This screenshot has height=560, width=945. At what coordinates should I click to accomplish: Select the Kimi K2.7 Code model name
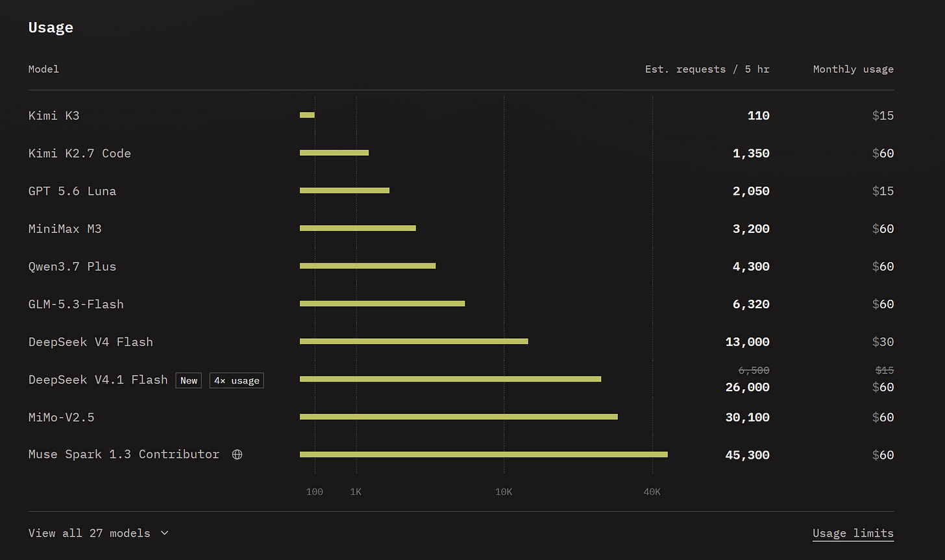(80, 153)
